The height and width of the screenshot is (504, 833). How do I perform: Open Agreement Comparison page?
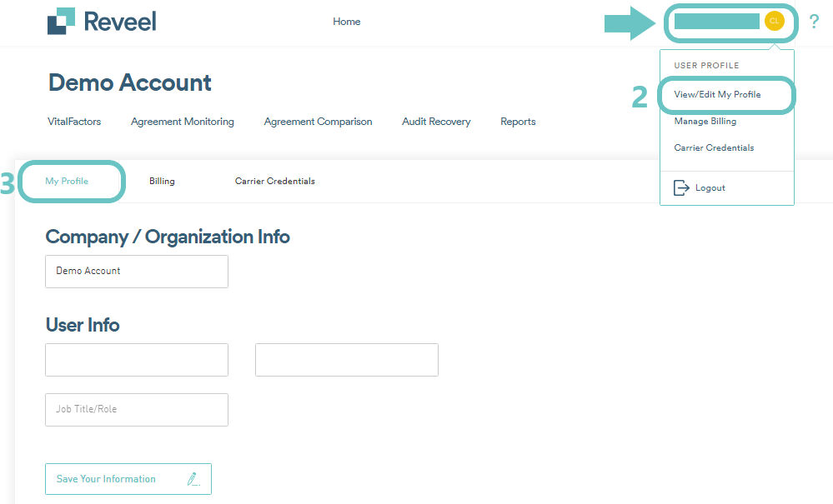[318, 122]
